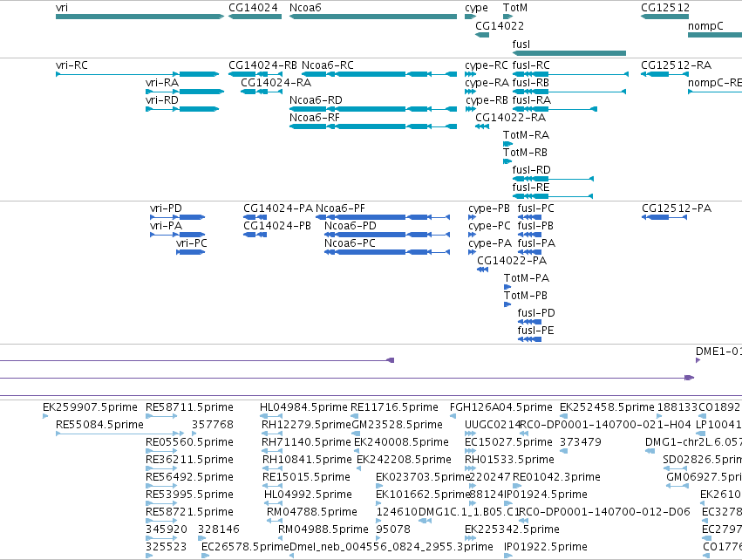
Task: Select transcript fusl-RC
Action: click(570, 74)
